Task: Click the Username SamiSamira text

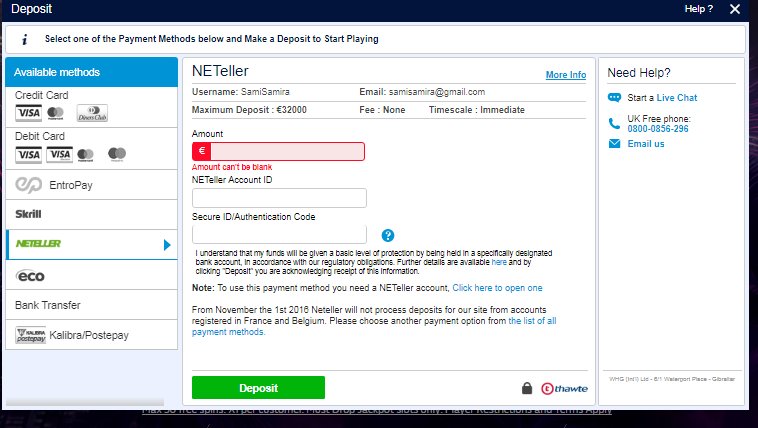Action: pos(241,92)
